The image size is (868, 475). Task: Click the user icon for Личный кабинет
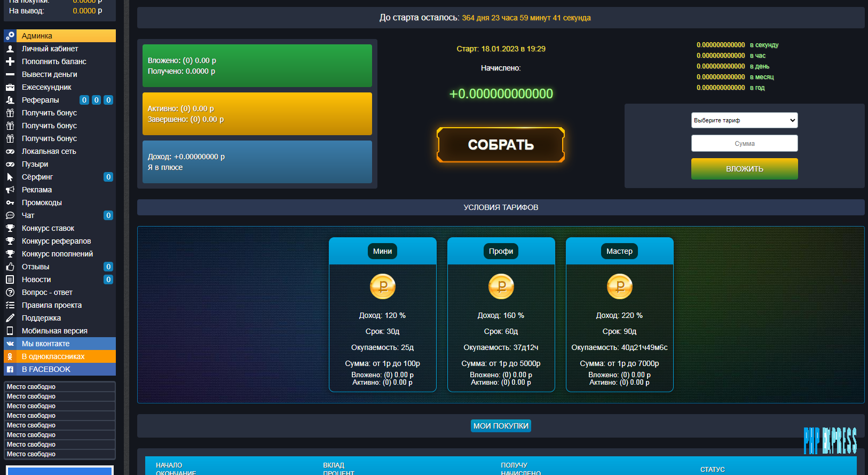[x=10, y=49]
